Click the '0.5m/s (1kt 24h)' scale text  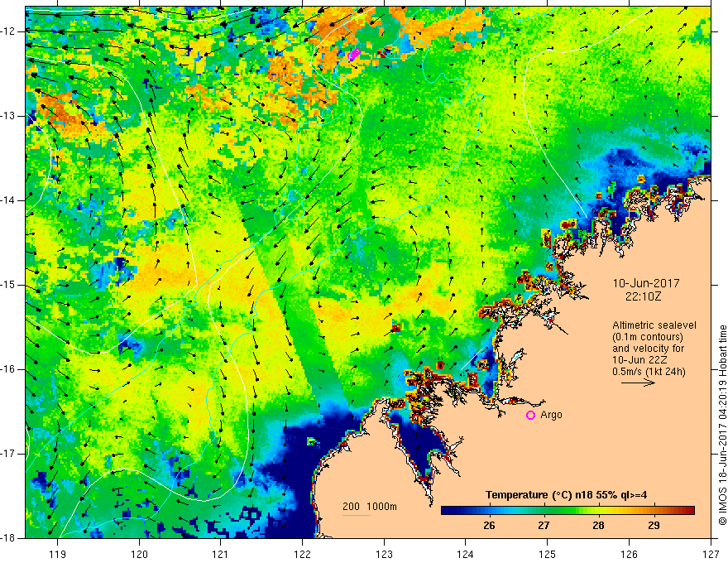click(649, 372)
